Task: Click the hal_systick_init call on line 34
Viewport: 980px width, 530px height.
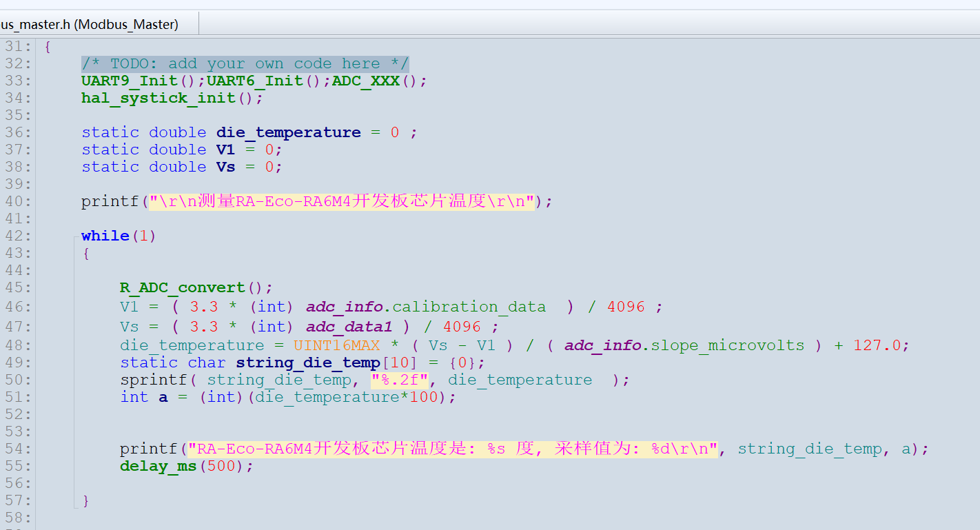Action: (159, 99)
